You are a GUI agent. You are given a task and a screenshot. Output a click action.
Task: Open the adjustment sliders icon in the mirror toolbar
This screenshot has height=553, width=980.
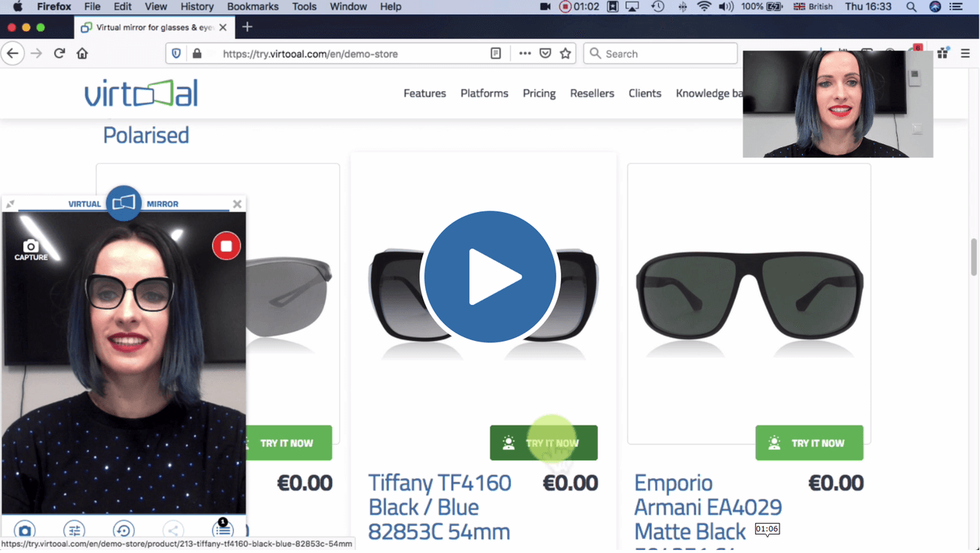tap(74, 530)
